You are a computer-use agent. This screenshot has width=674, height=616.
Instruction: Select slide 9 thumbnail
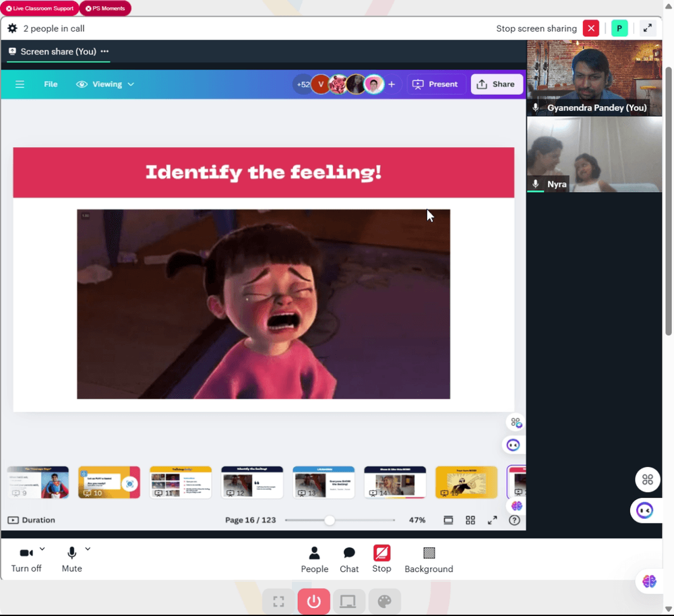coord(38,483)
